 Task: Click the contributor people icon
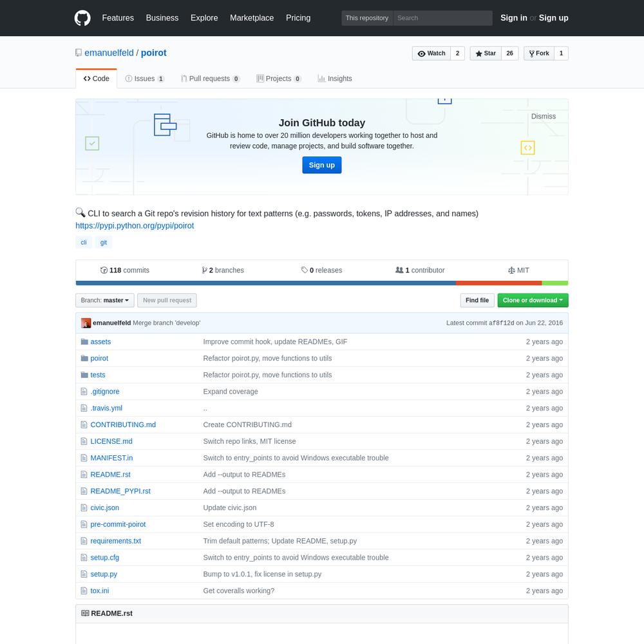tap(399, 270)
